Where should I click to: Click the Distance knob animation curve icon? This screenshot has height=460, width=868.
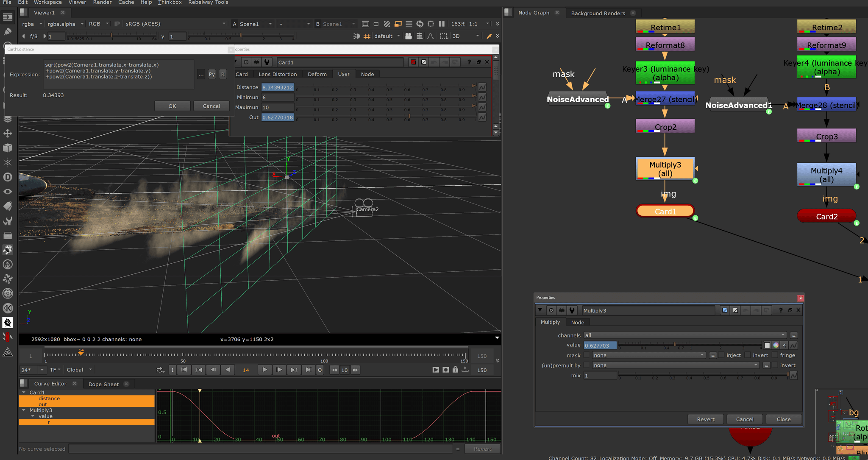point(482,87)
